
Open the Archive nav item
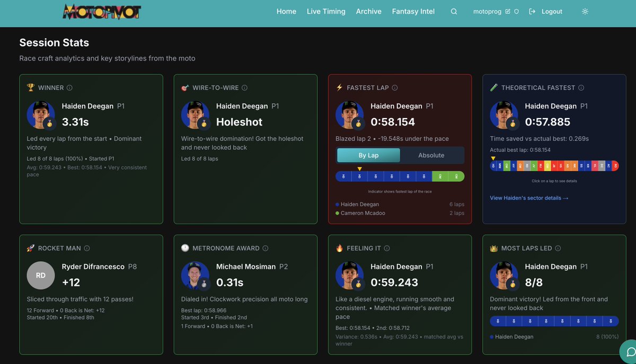(x=369, y=12)
